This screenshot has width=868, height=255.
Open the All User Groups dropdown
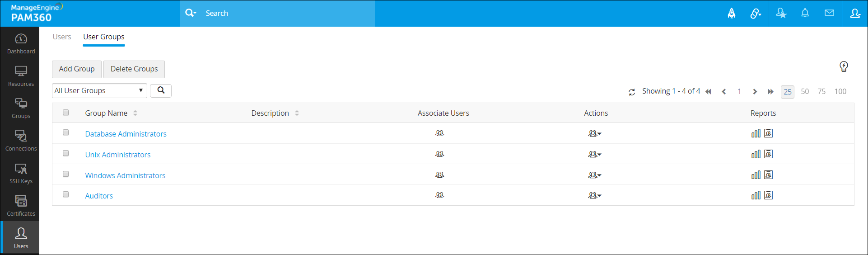click(x=99, y=90)
